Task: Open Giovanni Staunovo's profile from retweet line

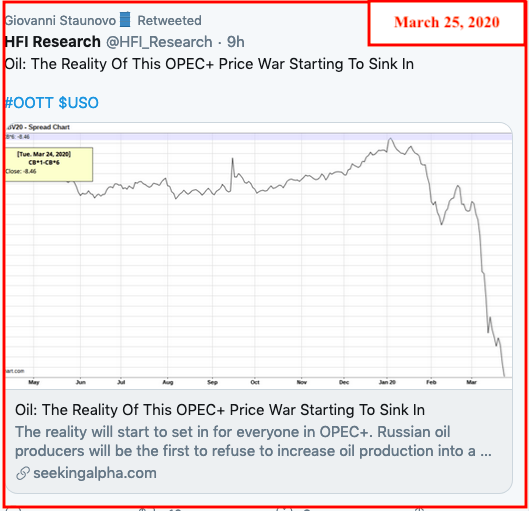Action: click(60, 21)
